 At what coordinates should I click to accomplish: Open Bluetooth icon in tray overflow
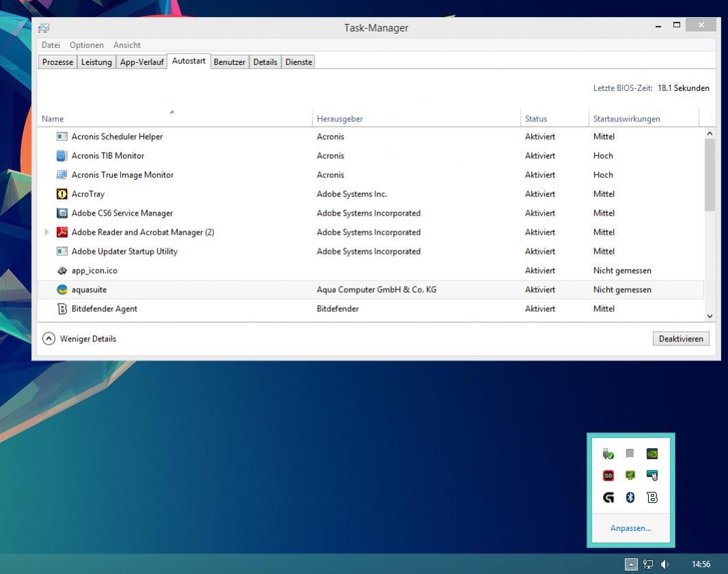coord(630,497)
